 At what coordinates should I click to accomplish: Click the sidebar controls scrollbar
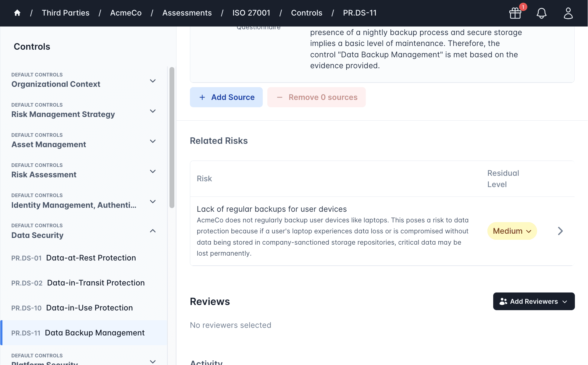(172, 137)
